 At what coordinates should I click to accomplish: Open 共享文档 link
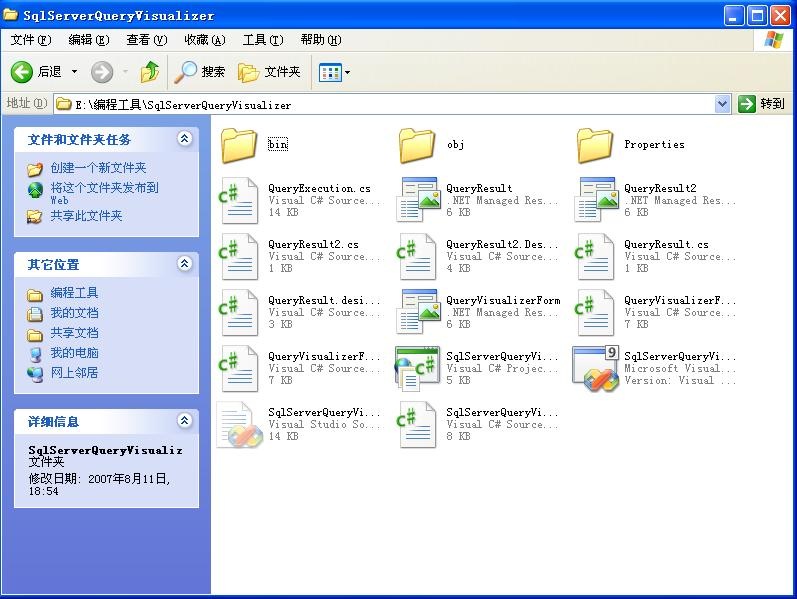pos(74,333)
